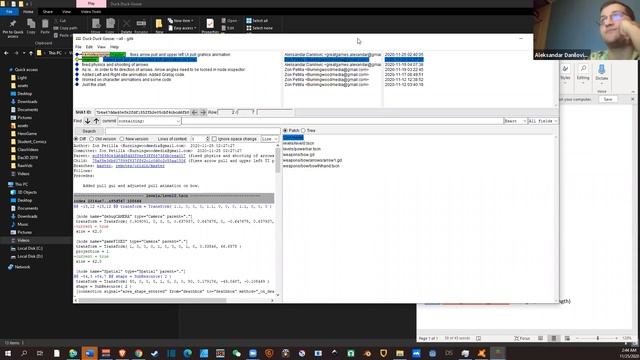
Task: Open the Brave browser taskbar icon
Action: (122, 353)
